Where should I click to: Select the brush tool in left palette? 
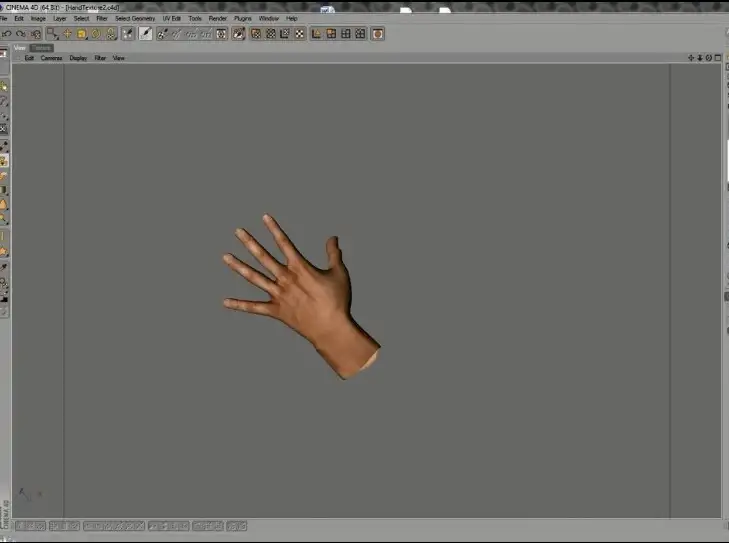(x=4, y=146)
